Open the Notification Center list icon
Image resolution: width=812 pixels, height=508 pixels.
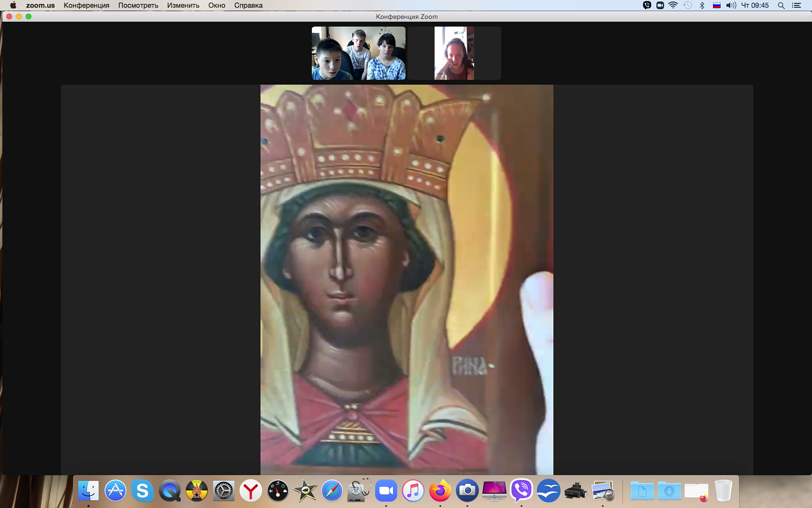point(796,5)
